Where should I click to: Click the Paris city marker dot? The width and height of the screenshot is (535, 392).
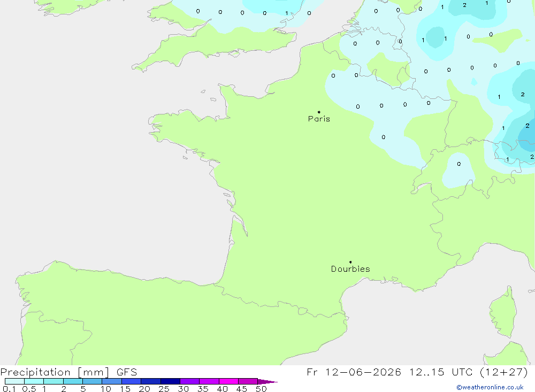[319, 112]
